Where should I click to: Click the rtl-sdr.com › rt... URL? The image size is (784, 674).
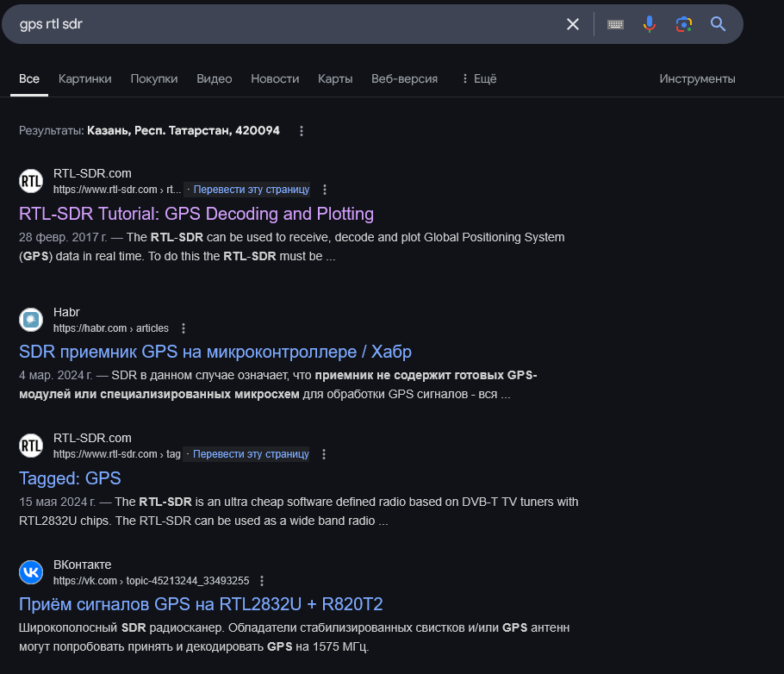click(117, 190)
